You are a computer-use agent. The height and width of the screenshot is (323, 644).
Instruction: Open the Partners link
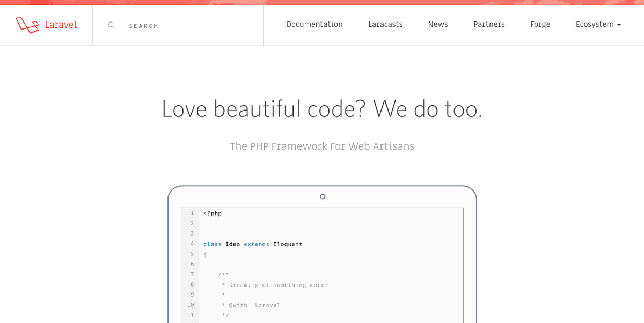pyautogui.click(x=489, y=24)
